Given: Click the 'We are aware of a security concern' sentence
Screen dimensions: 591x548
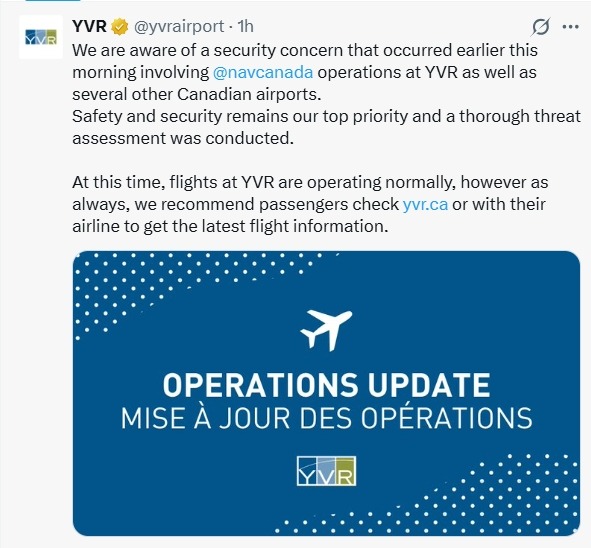Looking at the screenshot, I should tap(305, 72).
